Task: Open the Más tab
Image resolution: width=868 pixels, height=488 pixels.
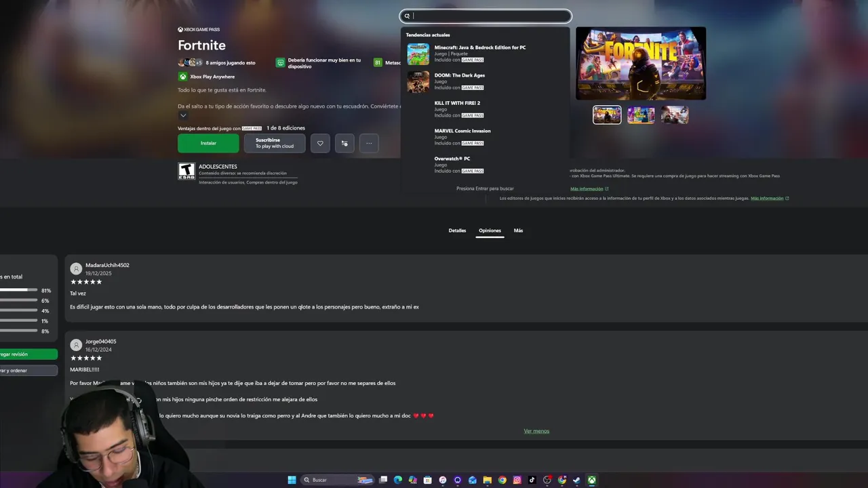Action: point(518,230)
